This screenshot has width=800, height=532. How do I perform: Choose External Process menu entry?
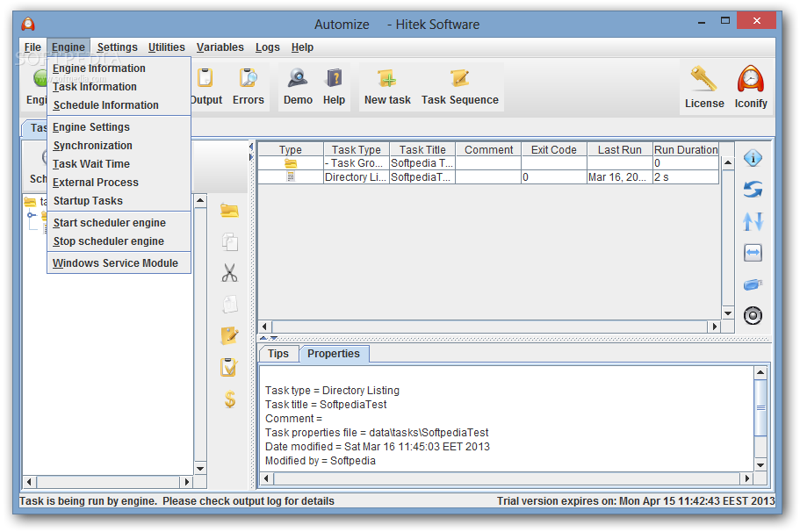point(119,182)
